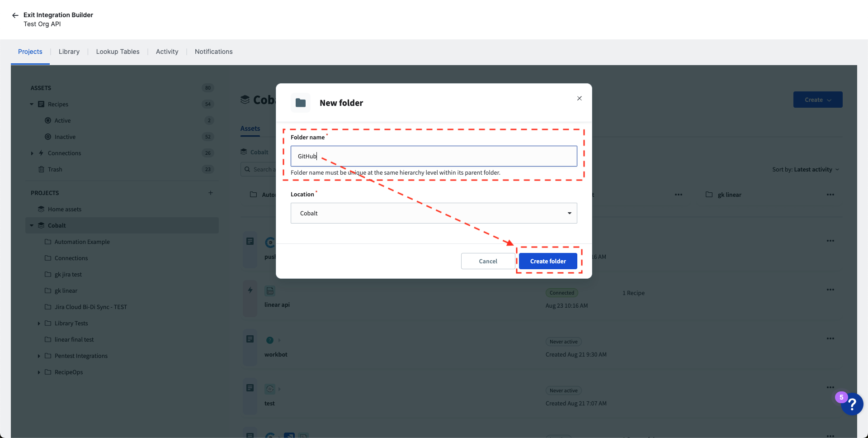Click the back arrow to exit Integration Builder
This screenshot has width=868, height=438.
click(x=15, y=15)
